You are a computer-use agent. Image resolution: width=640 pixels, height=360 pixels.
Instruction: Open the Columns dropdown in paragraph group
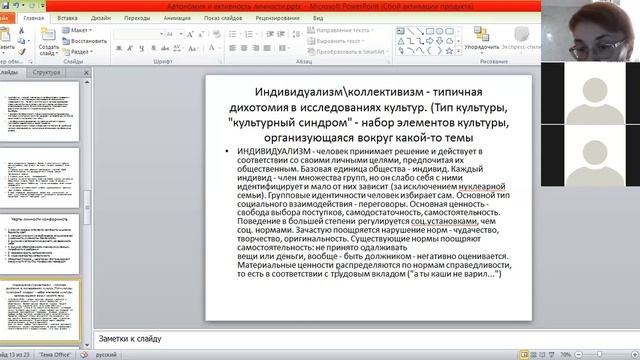click(283, 48)
